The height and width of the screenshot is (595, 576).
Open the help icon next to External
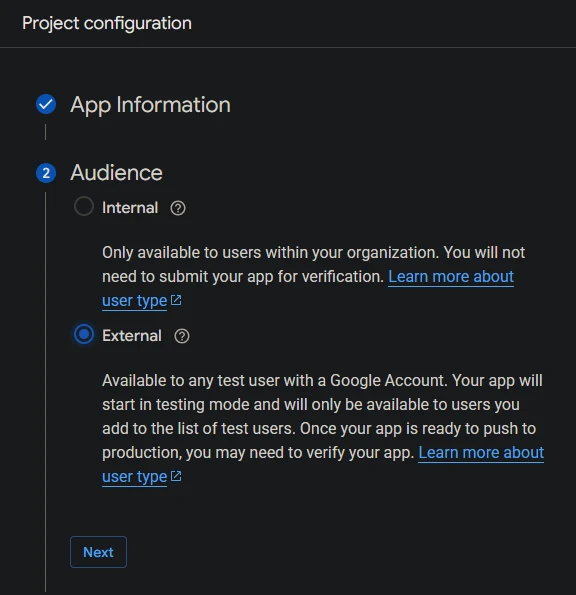(182, 336)
